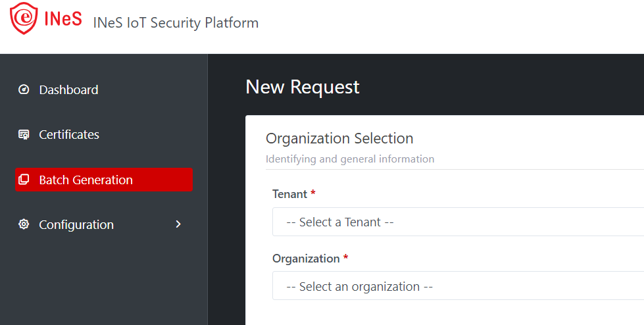This screenshot has width=644, height=325.
Task: Open the 'Select an organization' dropdown
Action: [458, 287]
